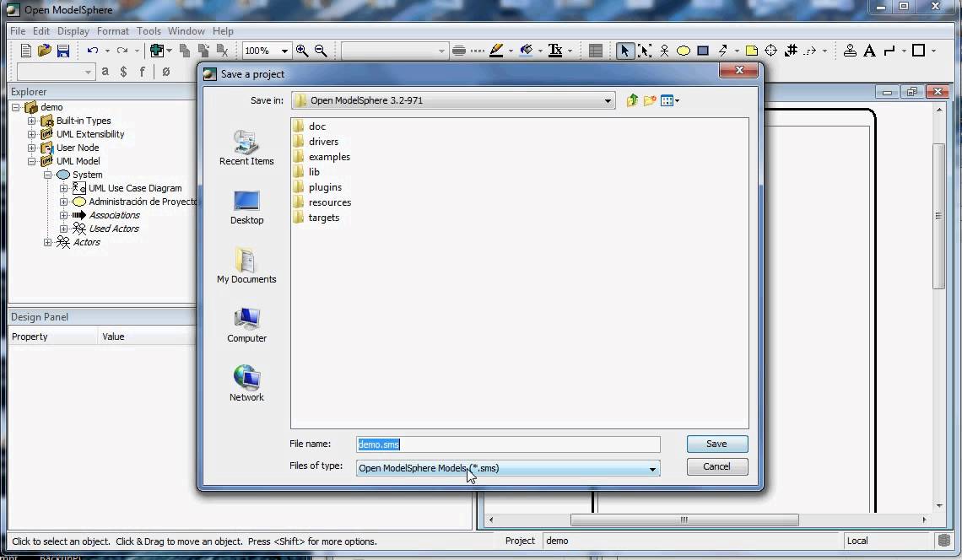962x560 pixels.
Task: Click the Redo arrow icon
Action: coord(122,51)
